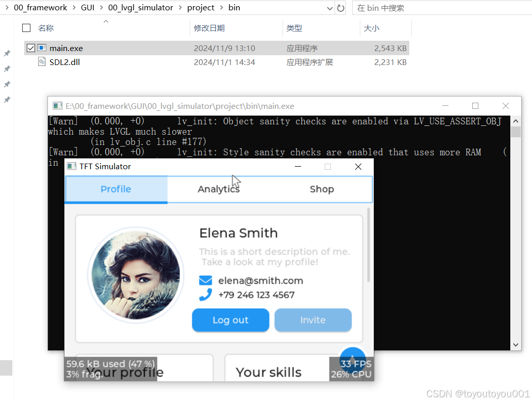Click the select-all checkbox in the column header

point(26,28)
